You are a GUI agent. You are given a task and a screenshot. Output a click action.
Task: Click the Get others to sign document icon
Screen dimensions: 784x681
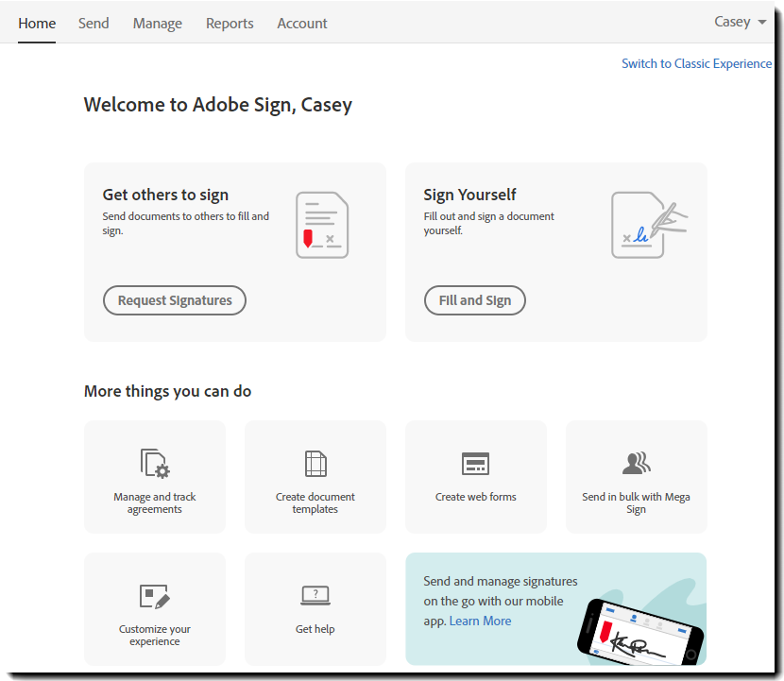point(322,225)
